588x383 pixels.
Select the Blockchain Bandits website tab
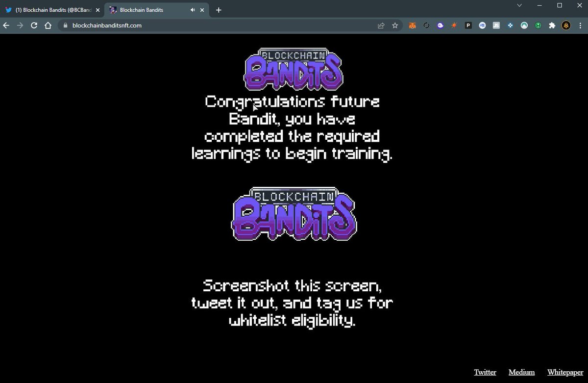pos(157,10)
